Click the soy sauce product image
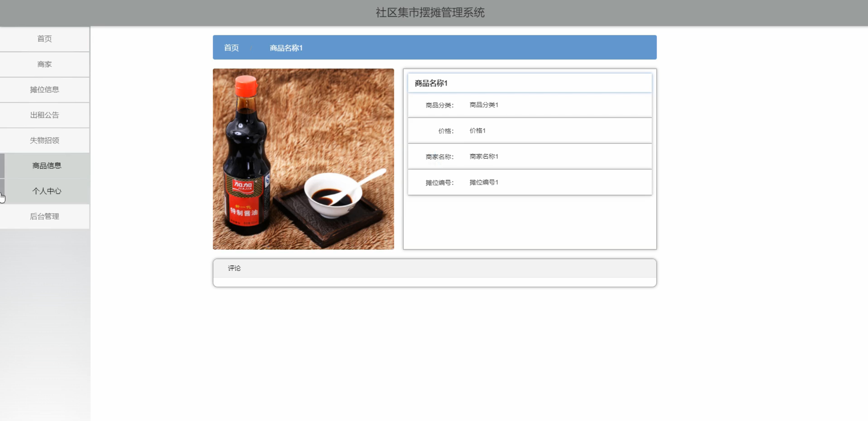This screenshot has width=868, height=421. 303,159
